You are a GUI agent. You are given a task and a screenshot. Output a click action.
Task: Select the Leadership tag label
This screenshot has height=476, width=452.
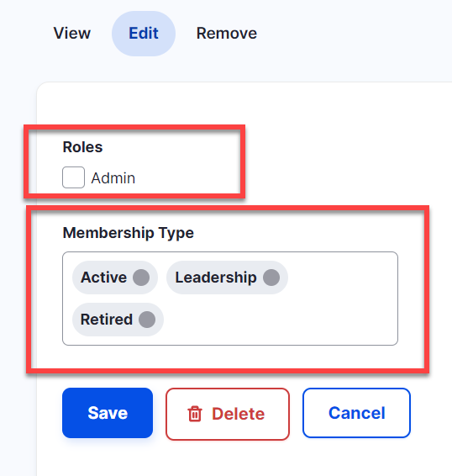pos(216,278)
